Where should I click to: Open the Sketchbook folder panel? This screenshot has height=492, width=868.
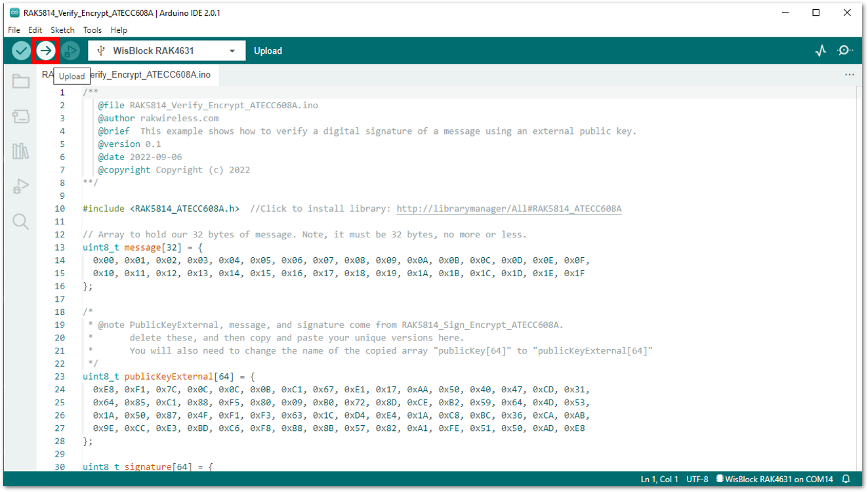click(x=21, y=81)
